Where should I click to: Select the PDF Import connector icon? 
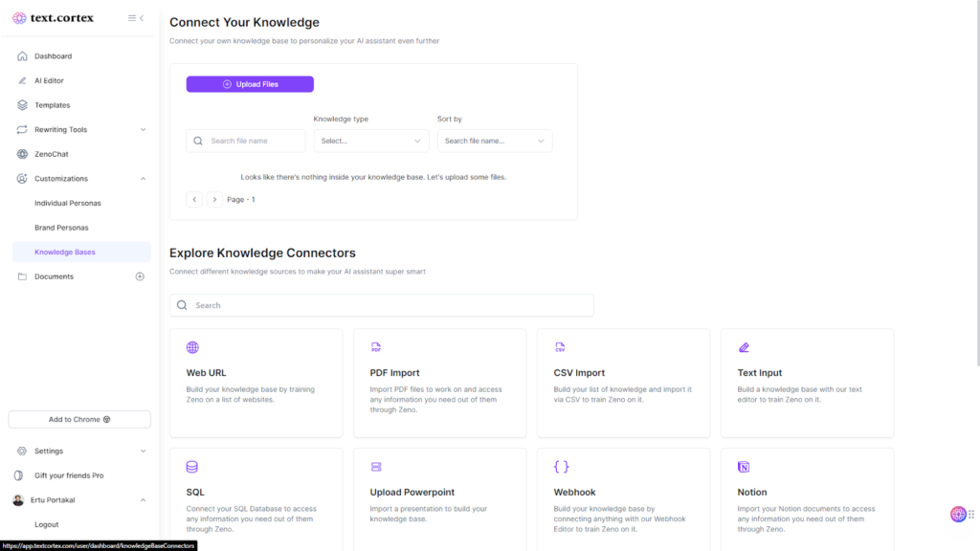pyautogui.click(x=375, y=347)
